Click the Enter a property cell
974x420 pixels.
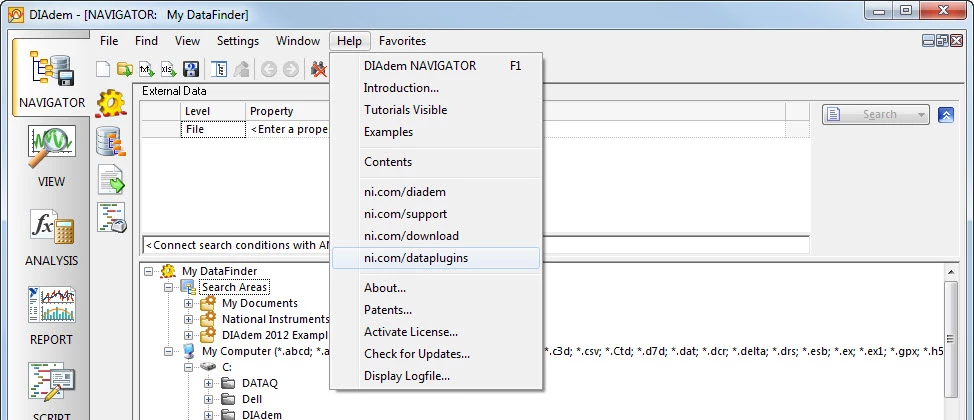pyautogui.click(x=288, y=129)
